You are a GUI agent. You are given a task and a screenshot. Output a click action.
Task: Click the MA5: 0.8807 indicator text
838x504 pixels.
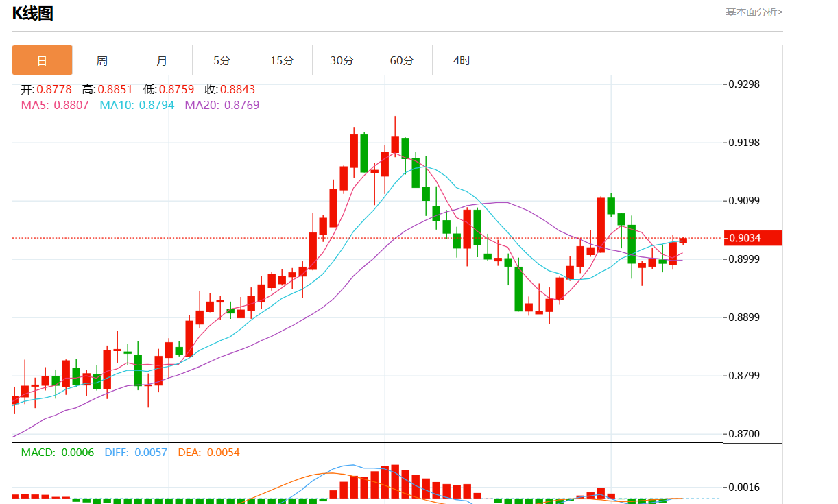55,105
